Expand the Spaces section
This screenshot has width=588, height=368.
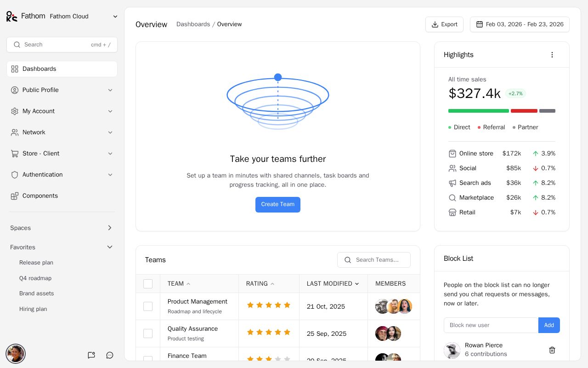(62, 228)
